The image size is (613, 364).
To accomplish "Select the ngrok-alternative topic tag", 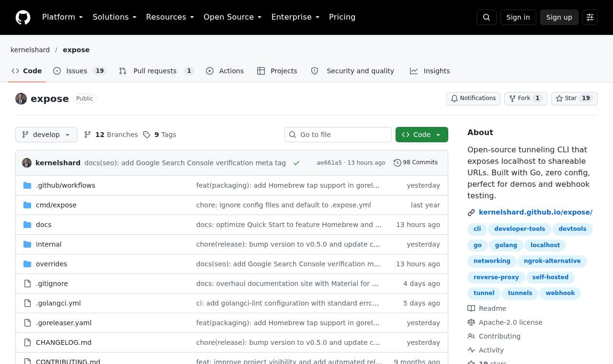I will pyautogui.click(x=552, y=261).
